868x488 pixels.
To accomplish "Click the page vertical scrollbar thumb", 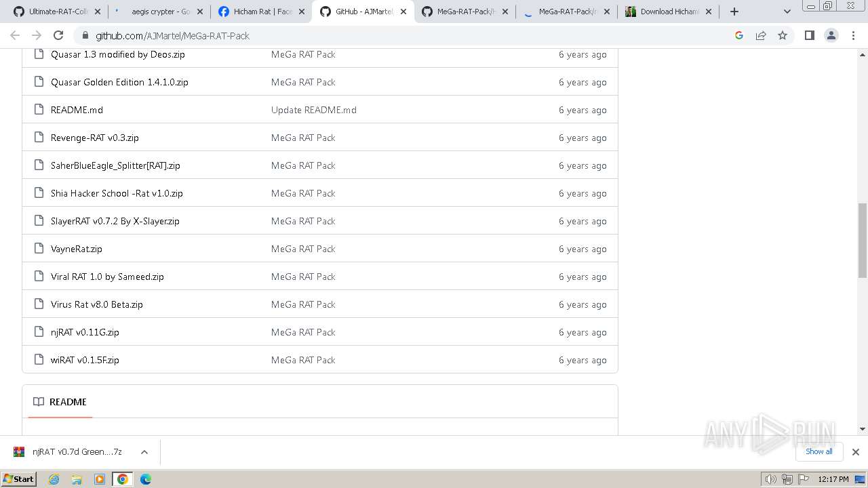I will 863,240.
